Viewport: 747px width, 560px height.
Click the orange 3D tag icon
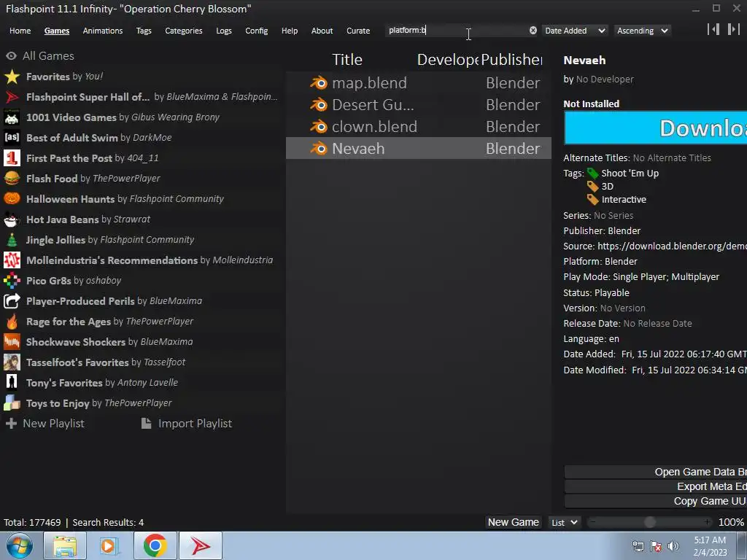592,186
